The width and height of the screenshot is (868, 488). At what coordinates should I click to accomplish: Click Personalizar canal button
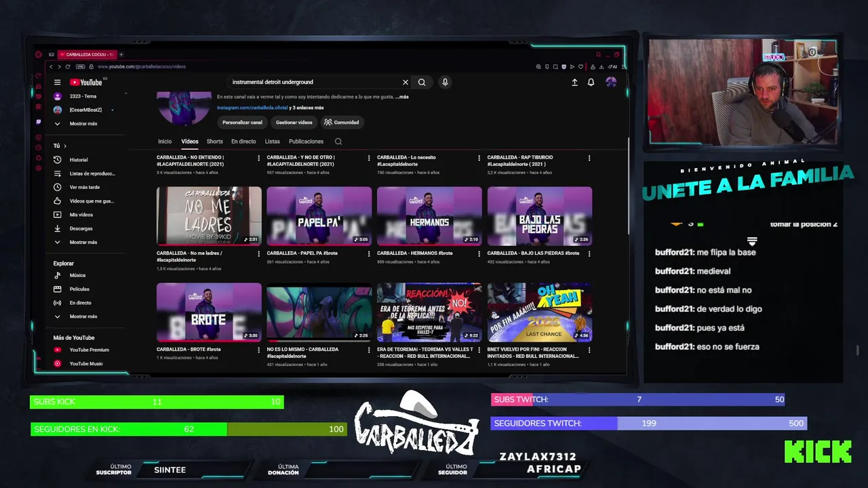tap(242, 123)
